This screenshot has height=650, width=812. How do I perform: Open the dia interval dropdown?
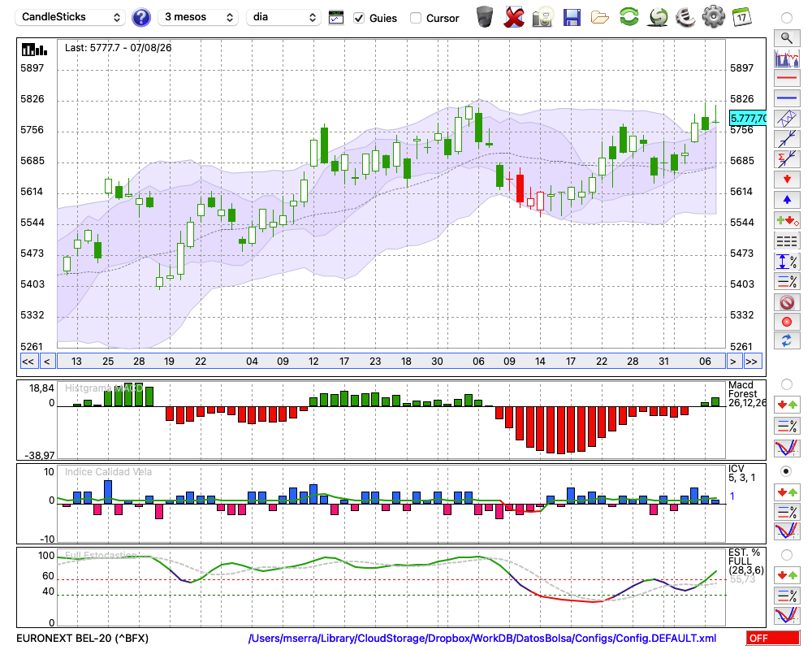[283, 17]
